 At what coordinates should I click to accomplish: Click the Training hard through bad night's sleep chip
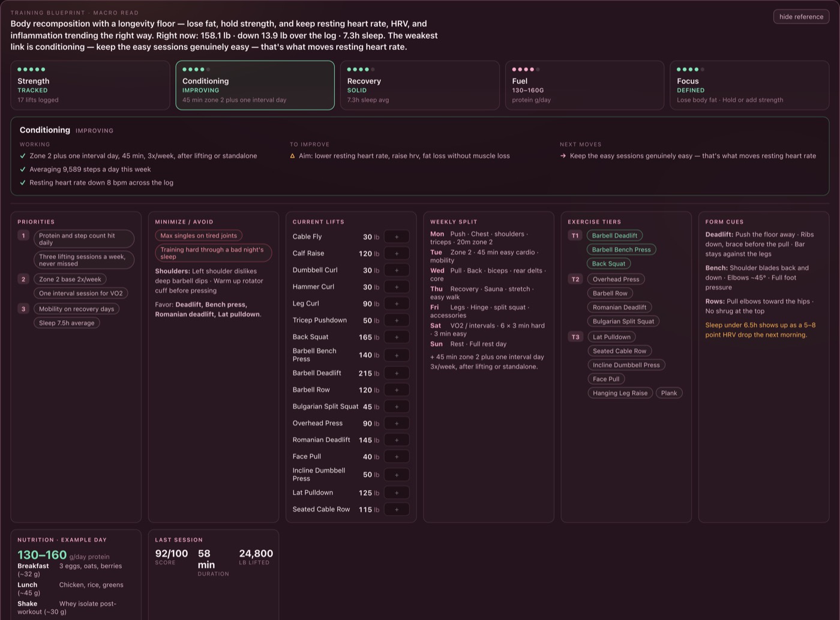(x=213, y=253)
